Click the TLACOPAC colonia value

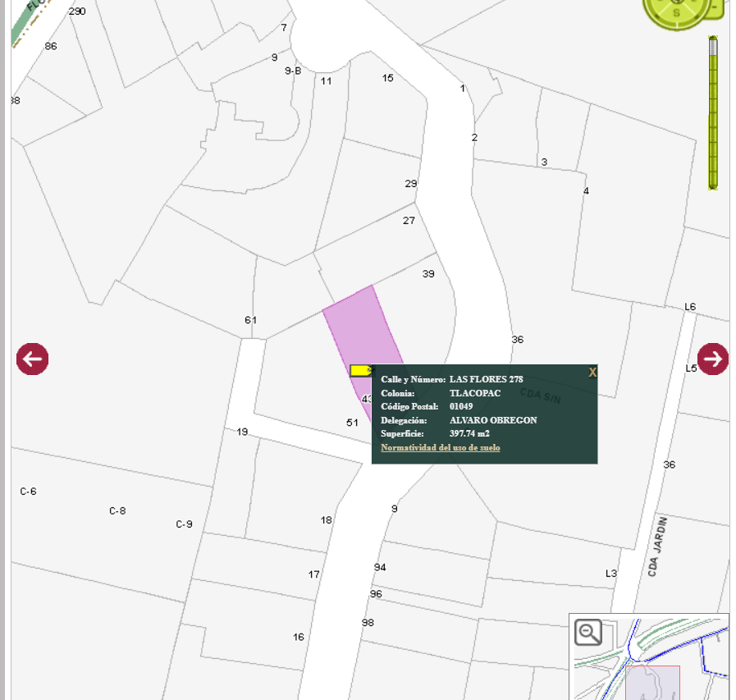[474, 393]
